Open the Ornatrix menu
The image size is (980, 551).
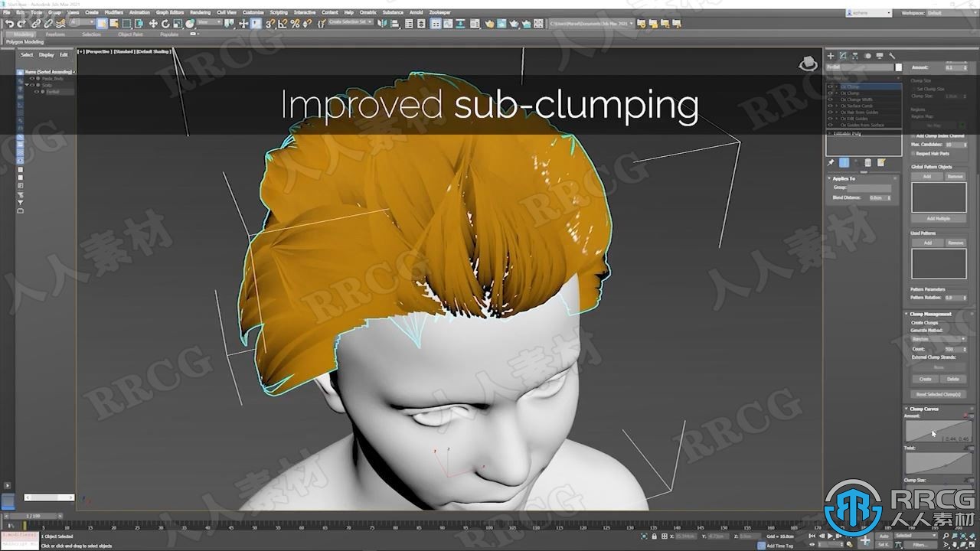367,13
